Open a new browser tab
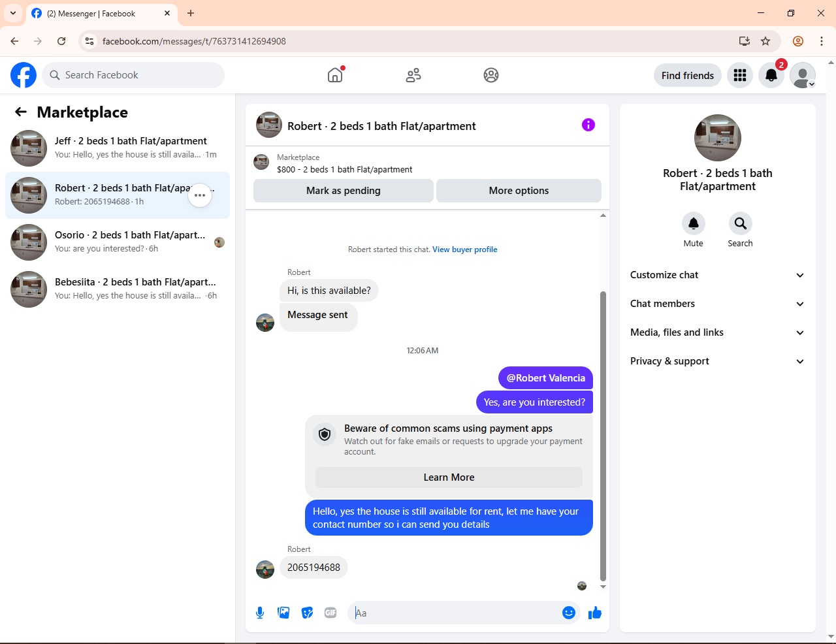Image resolution: width=836 pixels, height=644 pixels. 191,13
